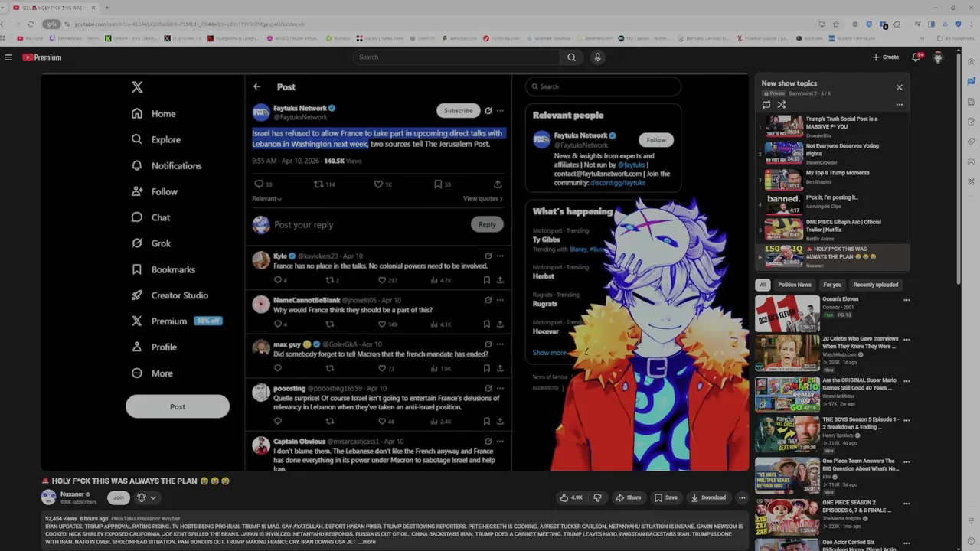The image size is (980, 551).
Task: Download the video
Action: tap(708, 497)
